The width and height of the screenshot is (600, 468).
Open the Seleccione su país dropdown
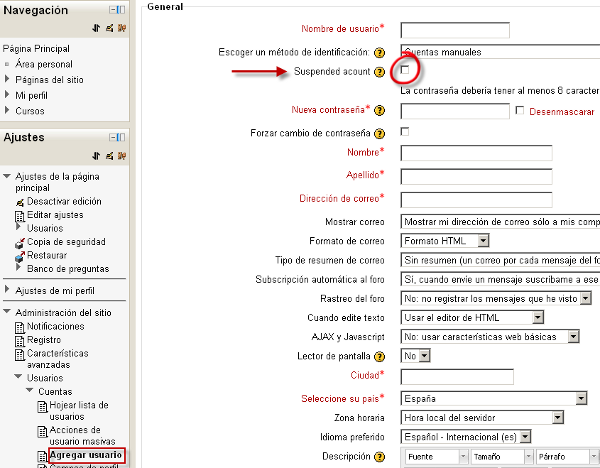tap(493, 398)
